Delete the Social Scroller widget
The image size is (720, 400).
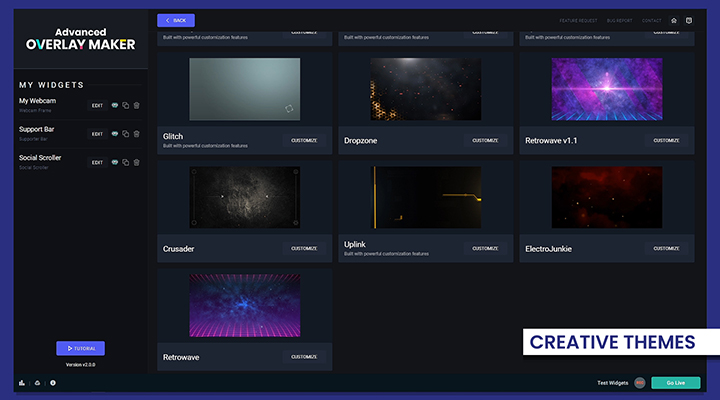137,162
